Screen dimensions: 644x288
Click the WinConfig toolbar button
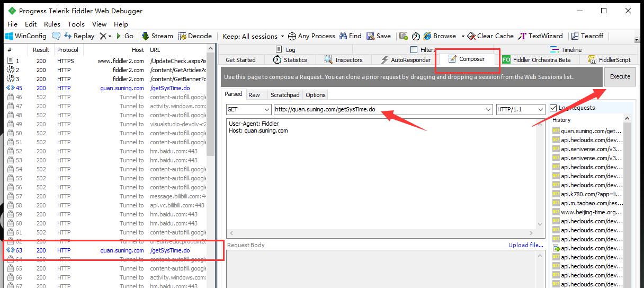point(26,36)
